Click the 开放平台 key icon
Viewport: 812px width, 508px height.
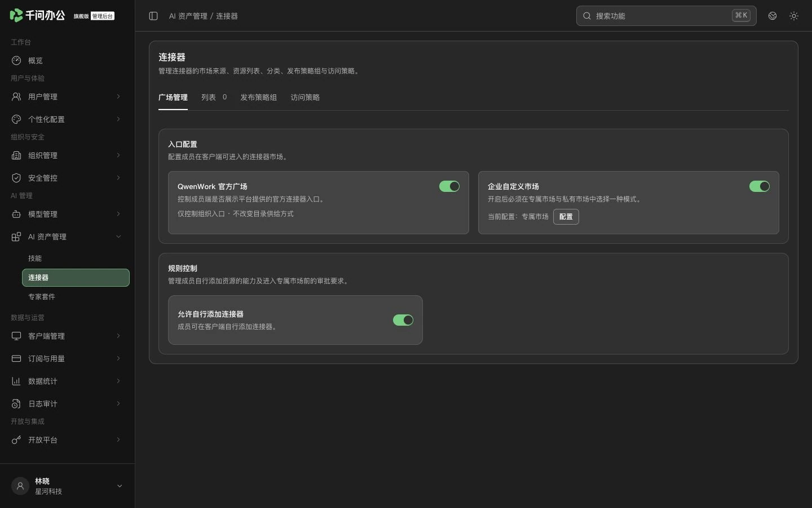point(16,440)
